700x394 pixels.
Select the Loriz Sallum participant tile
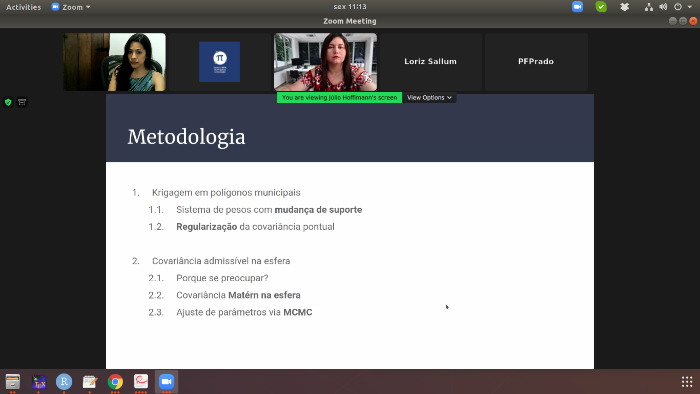(x=431, y=62)
